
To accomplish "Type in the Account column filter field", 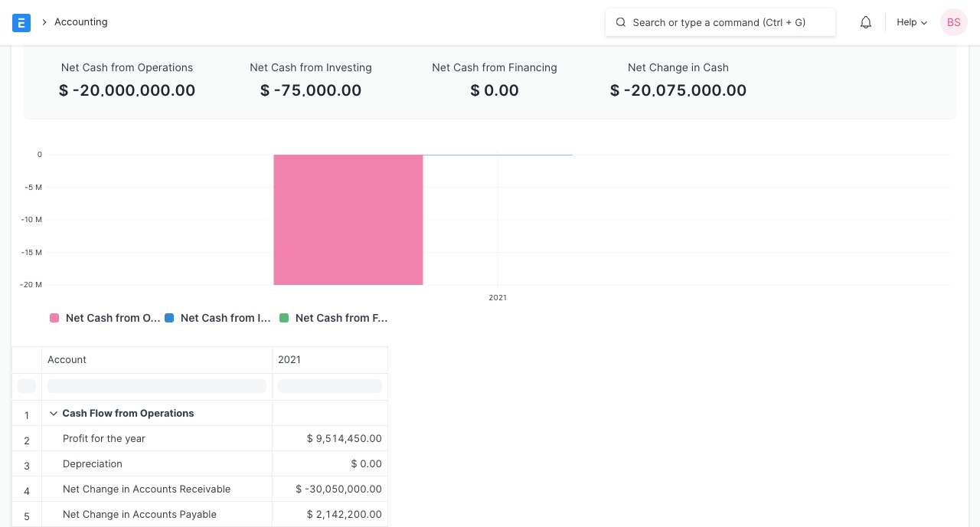I will click(156, 386).
